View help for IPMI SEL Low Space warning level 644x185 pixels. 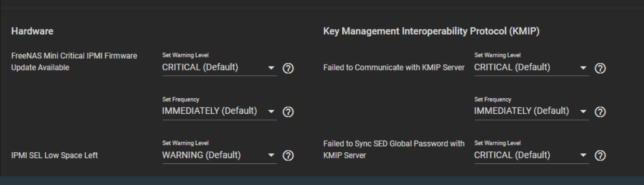point(288,156)
